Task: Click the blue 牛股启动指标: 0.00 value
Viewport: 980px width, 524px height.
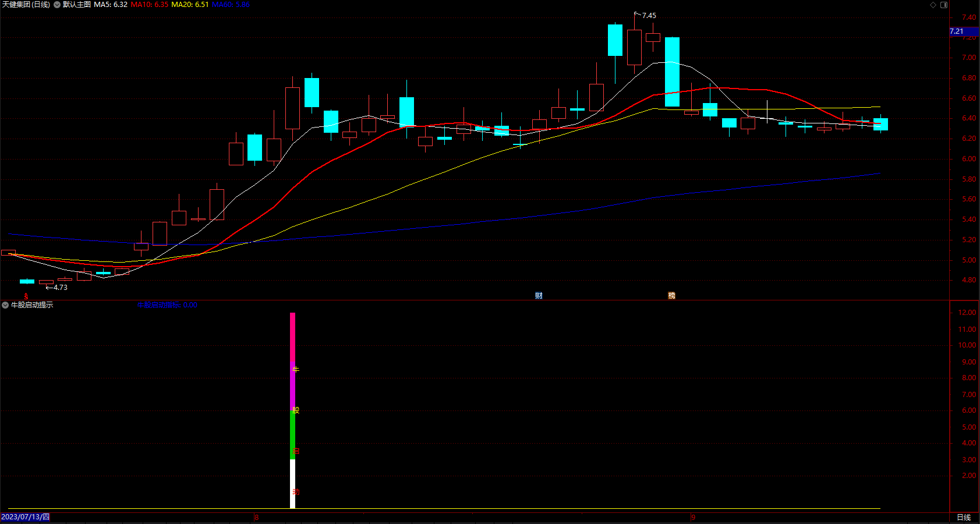Action: coord(167,305)
